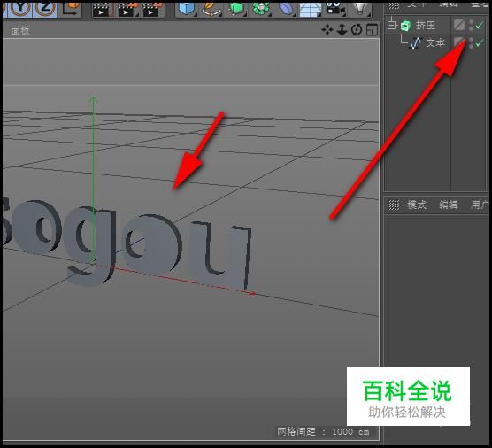The width and height of the screenshot is (492, 448).
Task: Click Render to Picture Viewer icon
Action: pos(127,9)
